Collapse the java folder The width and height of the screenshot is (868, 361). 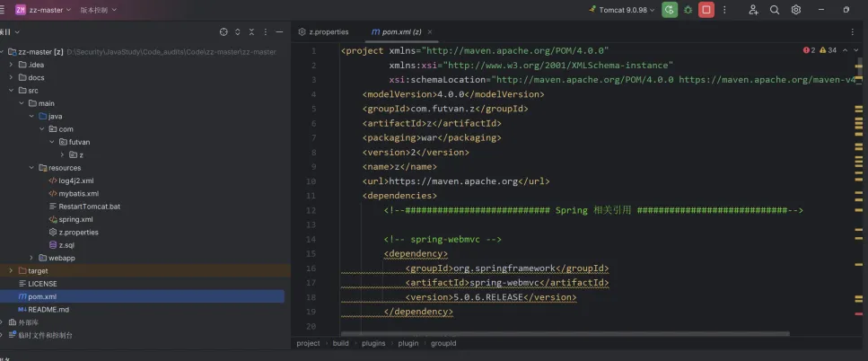coord(31,116)
